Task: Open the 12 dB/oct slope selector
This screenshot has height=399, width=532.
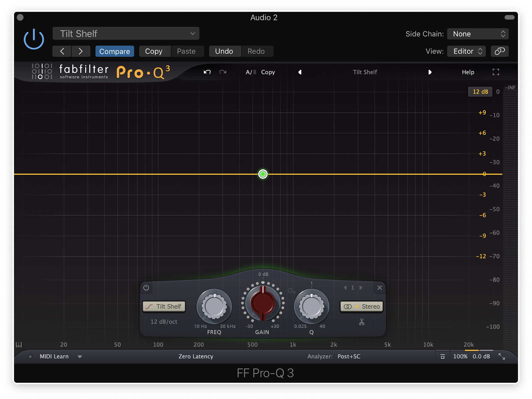Action: click(x=164, y=322)
